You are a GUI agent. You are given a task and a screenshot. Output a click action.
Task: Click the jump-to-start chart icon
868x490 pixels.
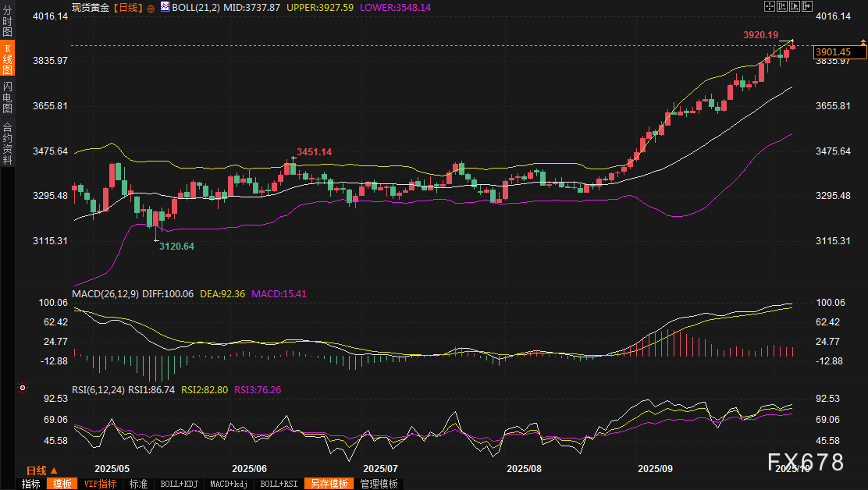[x=782, y=6]
